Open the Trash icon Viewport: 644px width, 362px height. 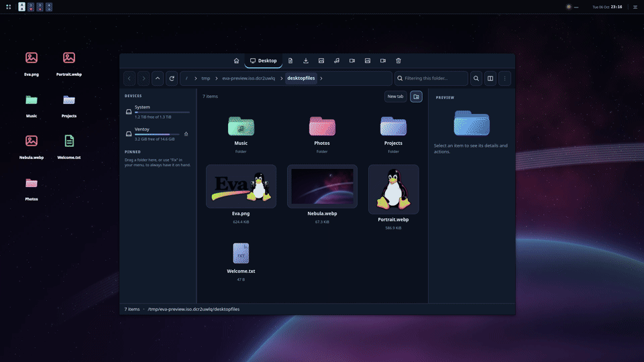coord(398,61)
